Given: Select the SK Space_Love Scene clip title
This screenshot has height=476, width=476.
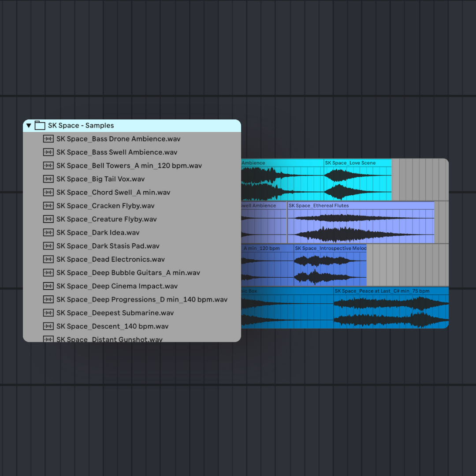Looking at the screenshot, I should point(350,163).
